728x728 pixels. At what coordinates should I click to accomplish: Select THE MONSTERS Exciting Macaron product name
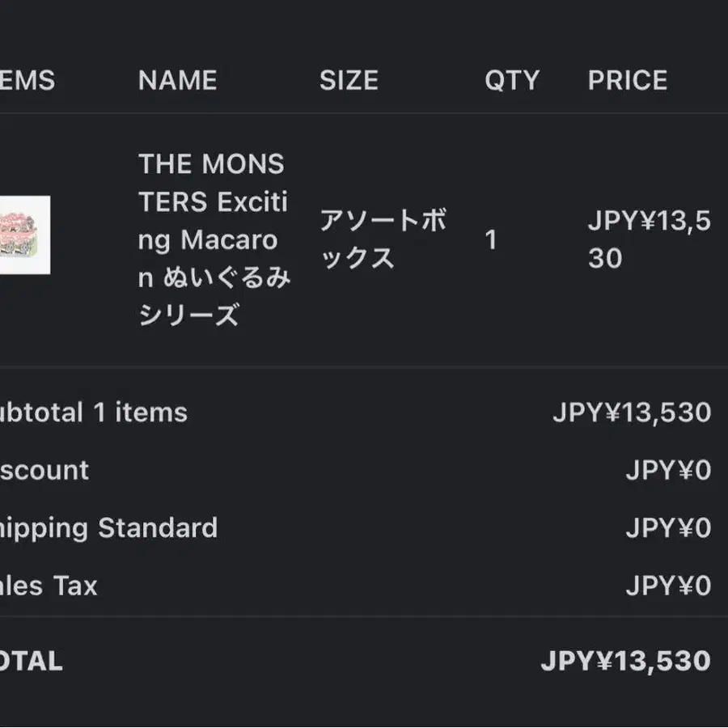214,239
